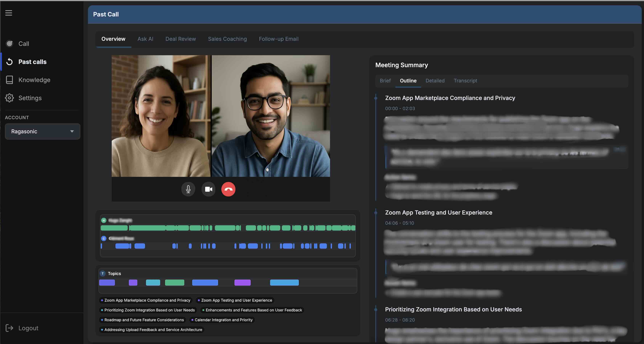The height and width of the screenshot is (344, 644).
Task: Switch to the Ask AI tab
Action: (x=145, y=39)
